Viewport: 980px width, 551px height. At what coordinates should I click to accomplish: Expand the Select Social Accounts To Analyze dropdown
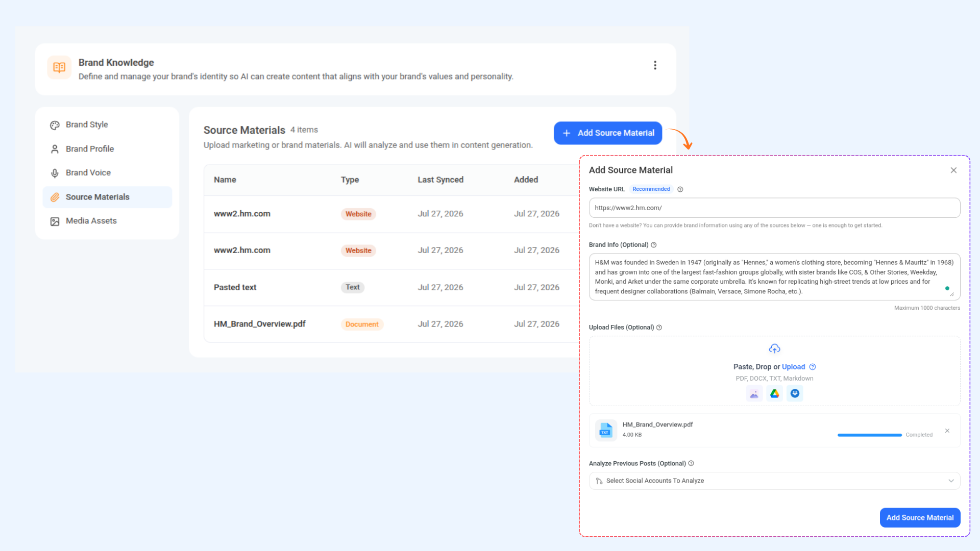coord(774,481)
